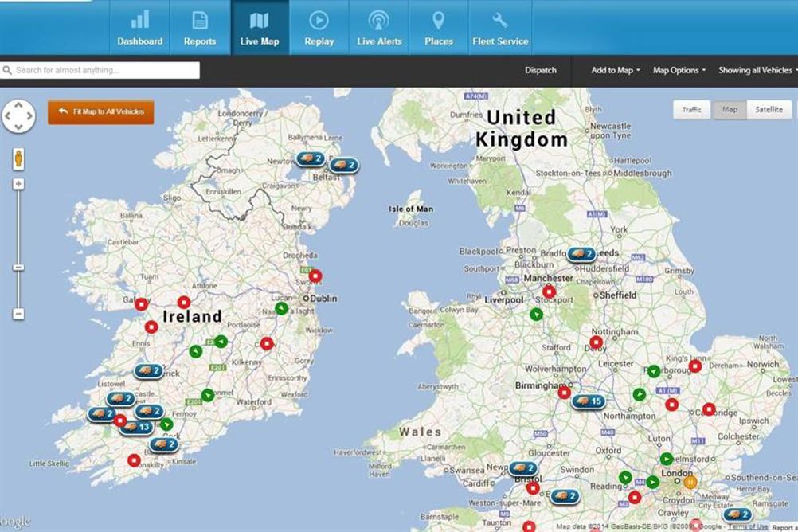Open the 2-vehicle cluster near Ramsgate
The image size is (798, 532).
click(738, 514)
